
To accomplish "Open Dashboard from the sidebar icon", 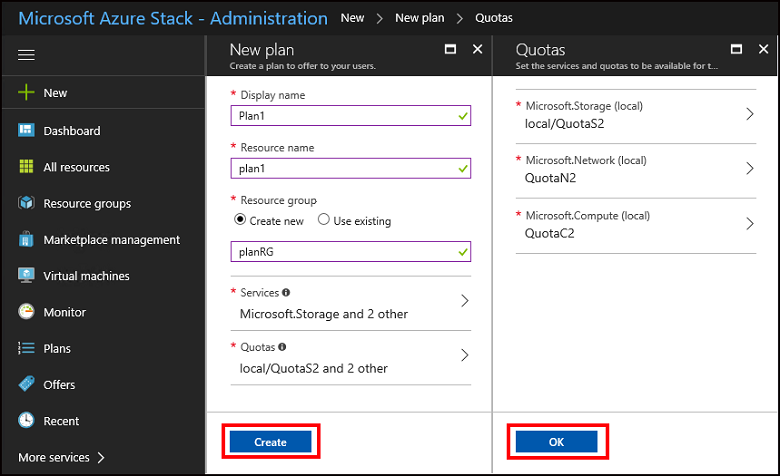I will 26,131.
